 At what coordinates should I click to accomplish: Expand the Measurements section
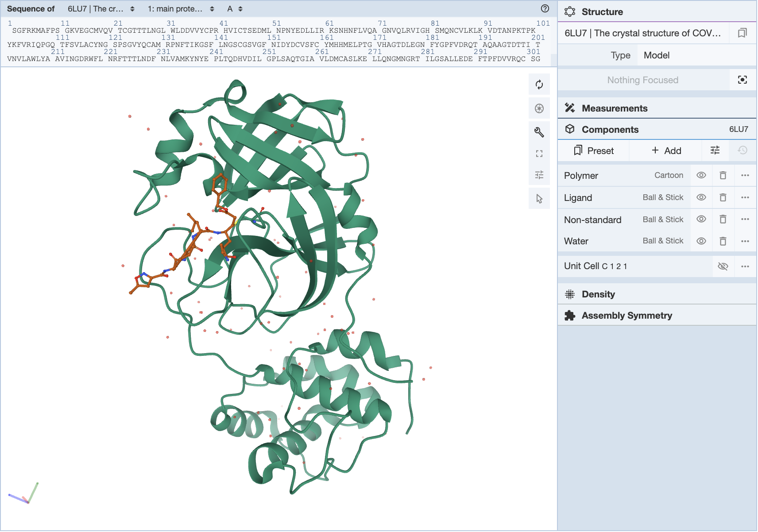(x=614, y=108)
